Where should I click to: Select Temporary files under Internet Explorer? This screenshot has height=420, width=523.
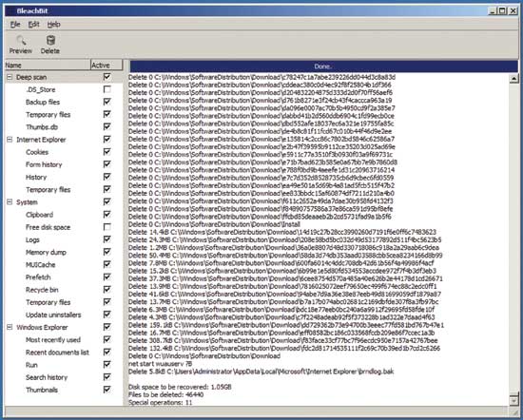point(48,190)
